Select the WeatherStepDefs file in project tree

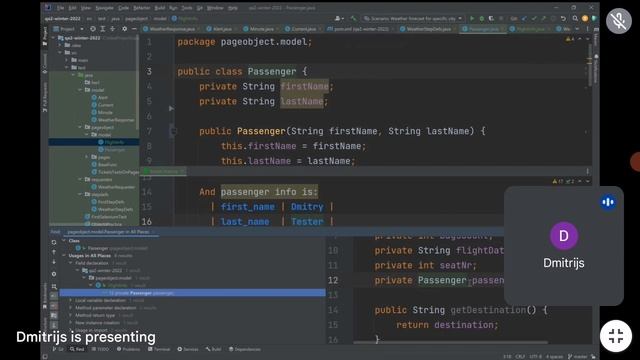point(115,209)
